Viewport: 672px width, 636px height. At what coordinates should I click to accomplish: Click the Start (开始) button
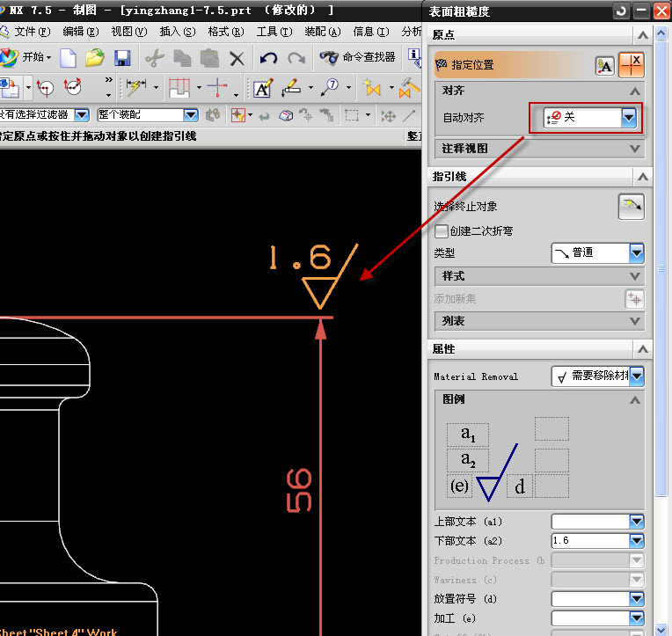point(26,57)
